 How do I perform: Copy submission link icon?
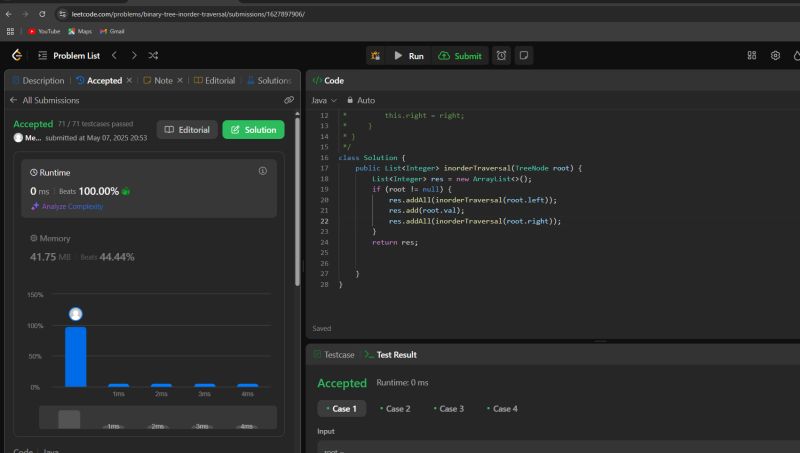(x=289, y=100)
